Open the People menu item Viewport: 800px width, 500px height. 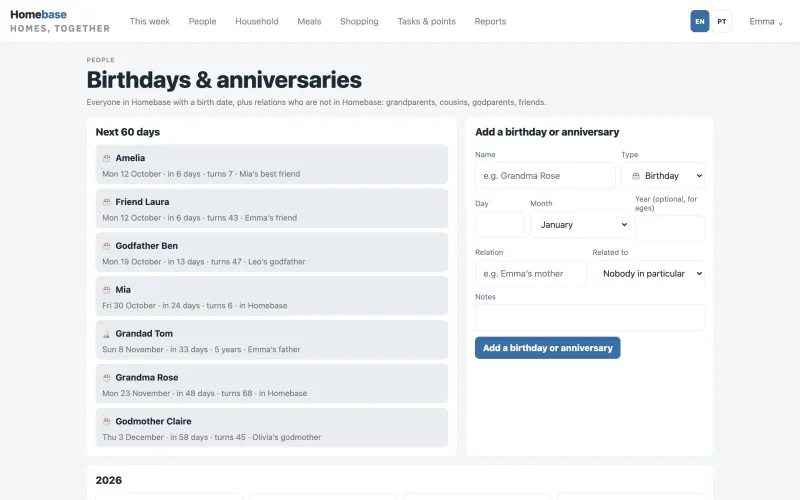203,21
